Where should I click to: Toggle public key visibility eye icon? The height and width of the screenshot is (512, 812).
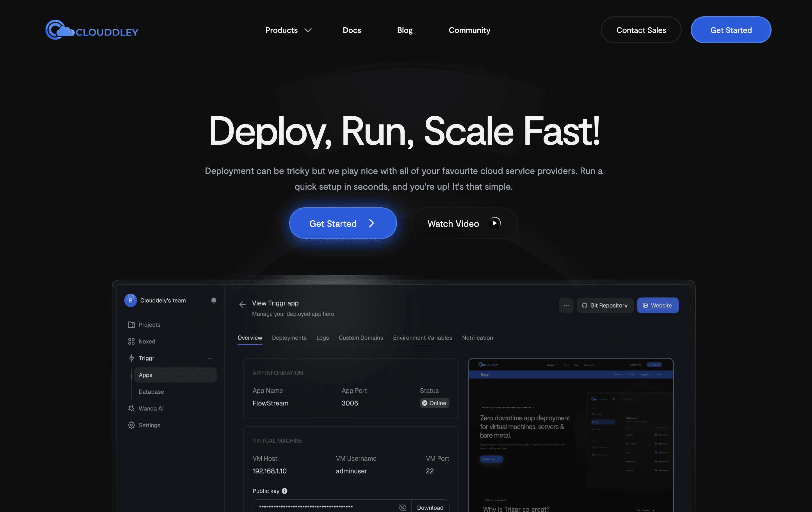[x=403, y=507]
